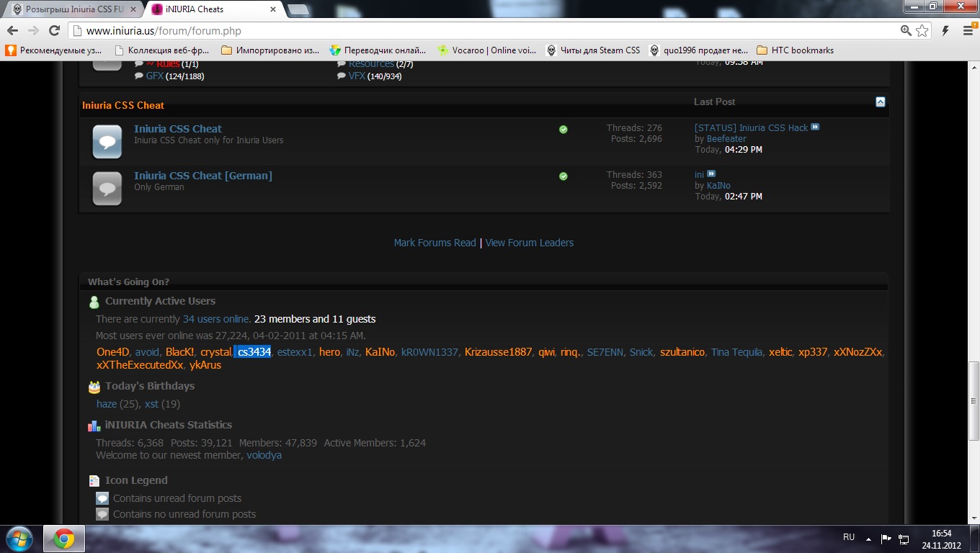
Task: Open user One4D's profile
Action: click(x=112, y=352)
